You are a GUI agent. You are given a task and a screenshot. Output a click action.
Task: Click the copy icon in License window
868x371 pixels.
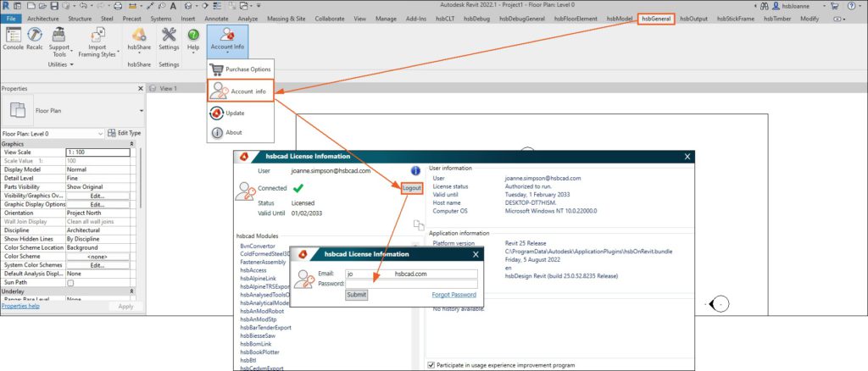click(419, 225)
